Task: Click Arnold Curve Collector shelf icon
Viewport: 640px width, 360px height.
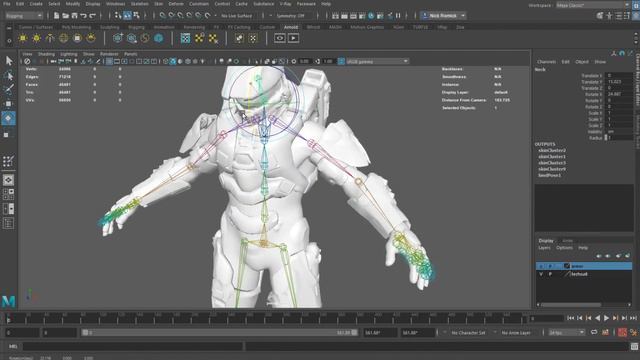Action: [x=145, y=38]
